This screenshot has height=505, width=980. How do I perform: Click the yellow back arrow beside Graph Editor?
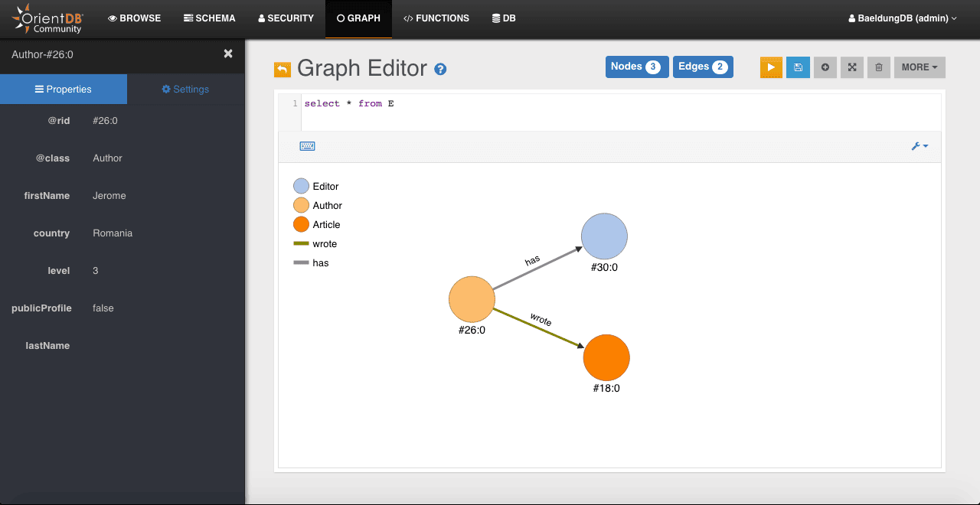(282, 69)
